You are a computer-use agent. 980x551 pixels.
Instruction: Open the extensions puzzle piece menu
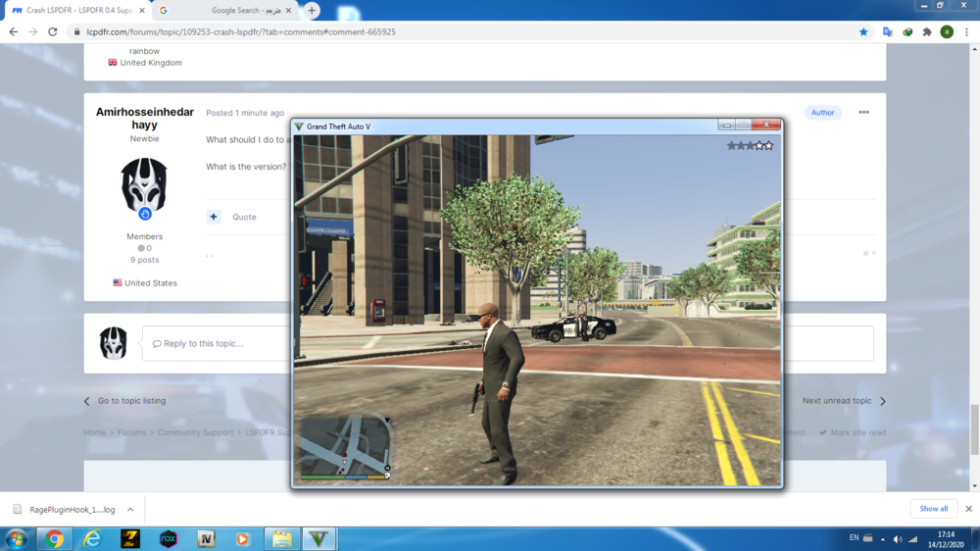coord(927,32)
